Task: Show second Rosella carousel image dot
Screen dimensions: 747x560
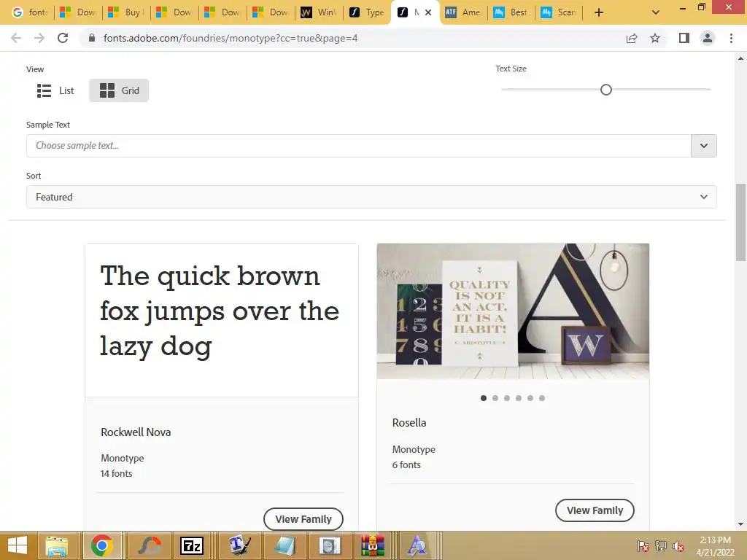Action: 495,398
